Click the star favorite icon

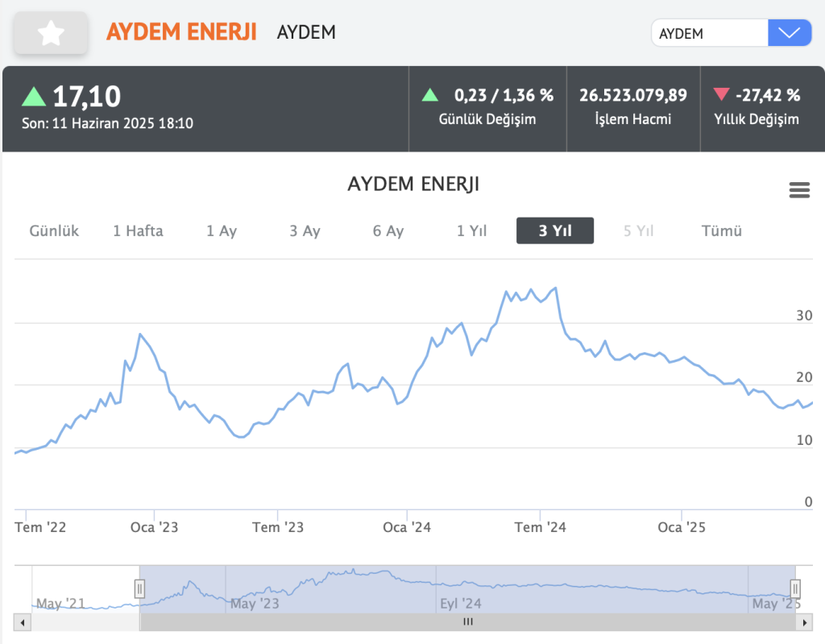tap(51, 33)
